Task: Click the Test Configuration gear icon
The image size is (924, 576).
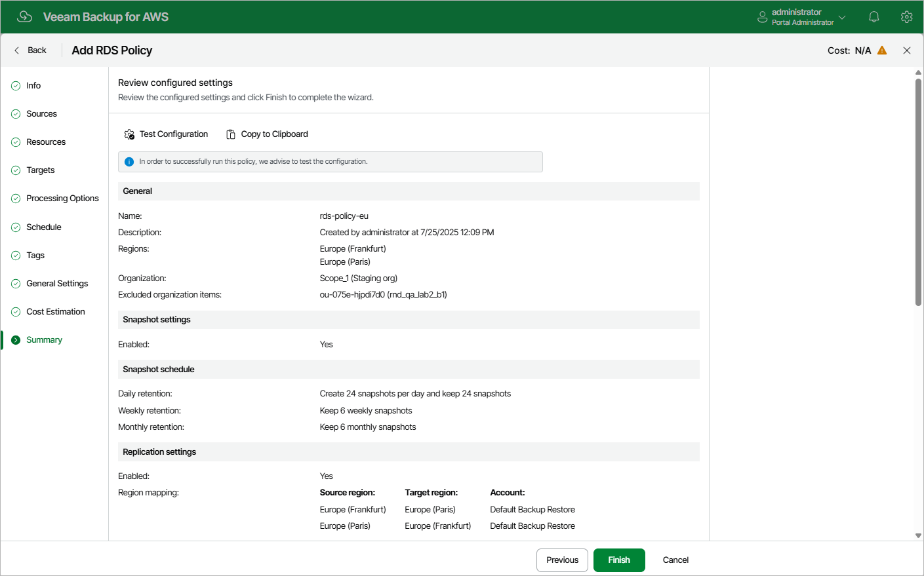Action: (x=129, y=134)
